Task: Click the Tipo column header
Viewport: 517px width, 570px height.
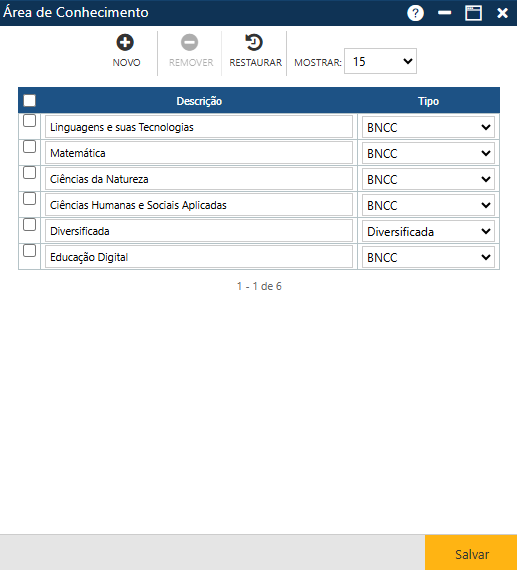Action: click(x=428, y=101)
